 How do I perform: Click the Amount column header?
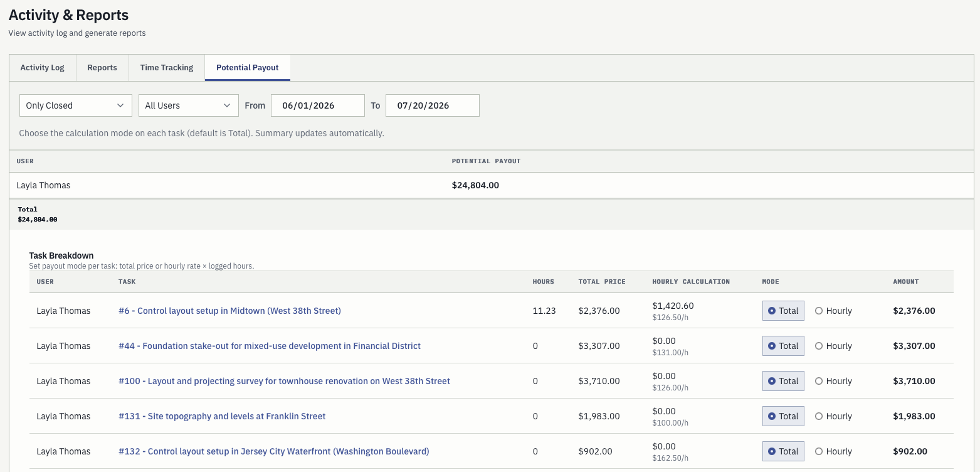click(906, 282)
